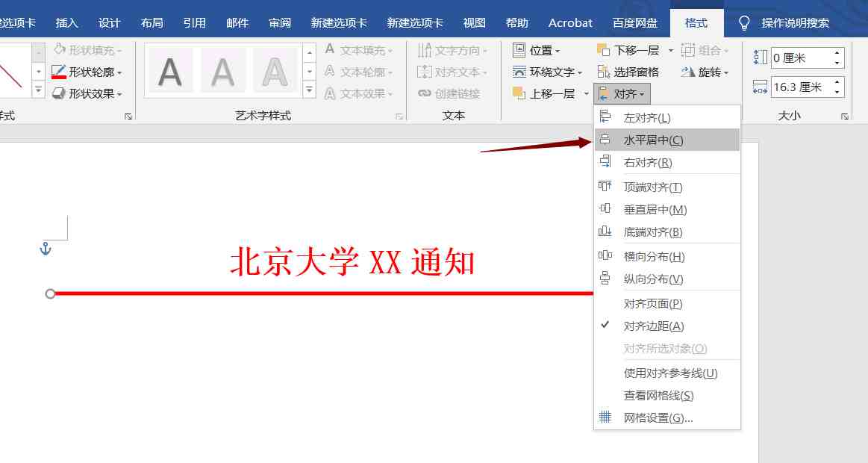Switch to the Insert (插入) tab
This screenshot has height=463, width=868.
[66, 22]
